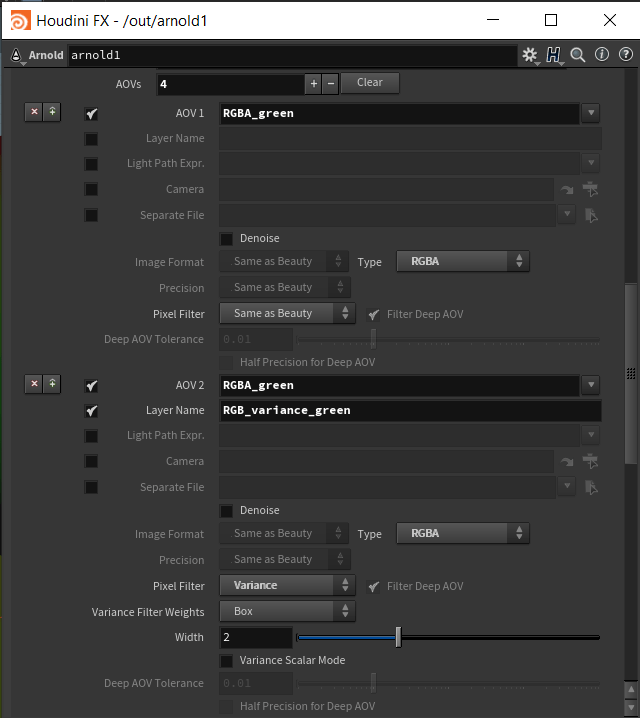Open the node info icon
640x718 pixels.
click(x=602, y=55)
